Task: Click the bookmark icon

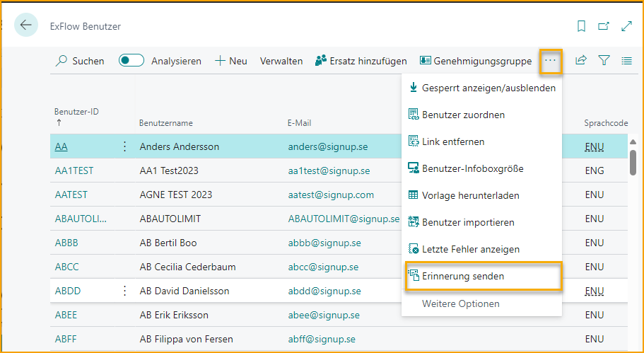Action: pos(581,26)
